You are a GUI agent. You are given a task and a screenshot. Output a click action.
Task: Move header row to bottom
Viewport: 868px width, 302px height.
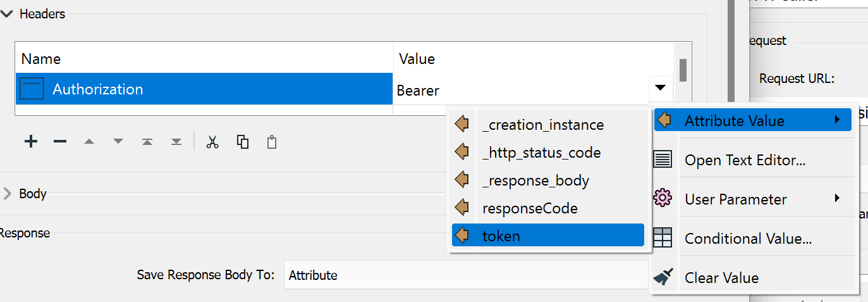point(176,142)
